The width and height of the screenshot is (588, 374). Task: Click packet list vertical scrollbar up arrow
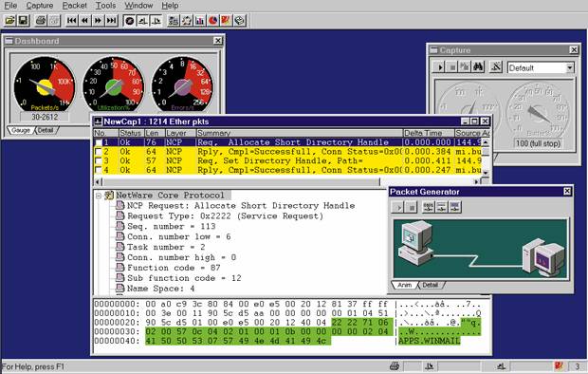pyautogui.click(x=486, y=142)
